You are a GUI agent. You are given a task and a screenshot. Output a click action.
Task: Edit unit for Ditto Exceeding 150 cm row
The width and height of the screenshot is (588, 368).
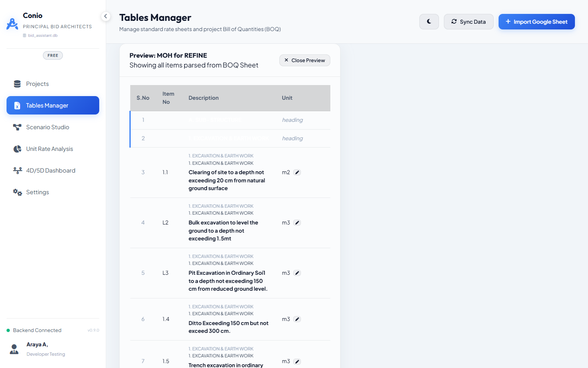pyautogui.click(x=297, y=319)
